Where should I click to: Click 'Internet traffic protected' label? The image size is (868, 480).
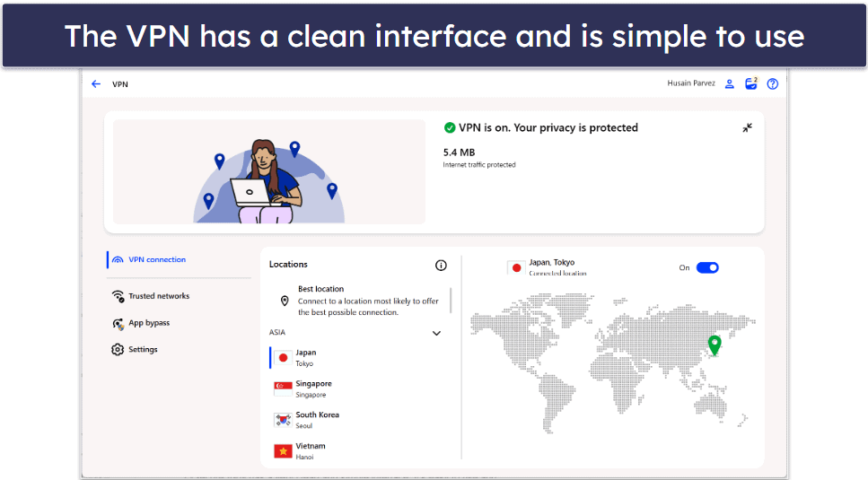click(478, 165)
